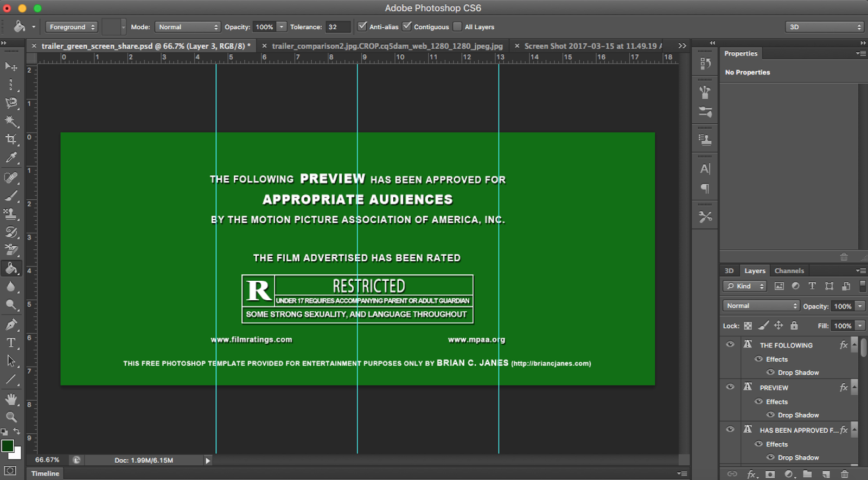Select the Path Selection arrow tool
Screen dimensions: 868x480
[x=11, y=361]
